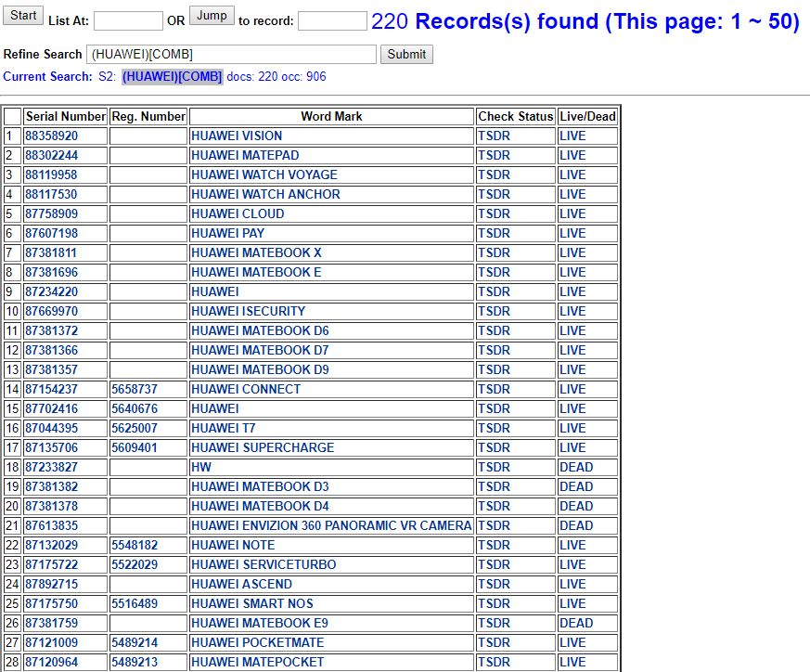This screenshot has width=810, height=672.
Task: Open serial number 87892715
Action: point(51,584)
